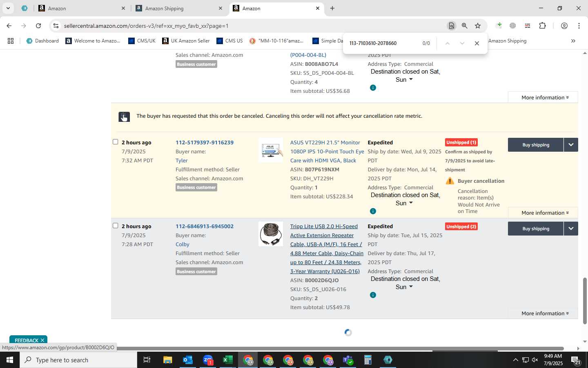
Task: Expand Destination closed dropdown for Tripp Lite order
Action: (411, 287)
